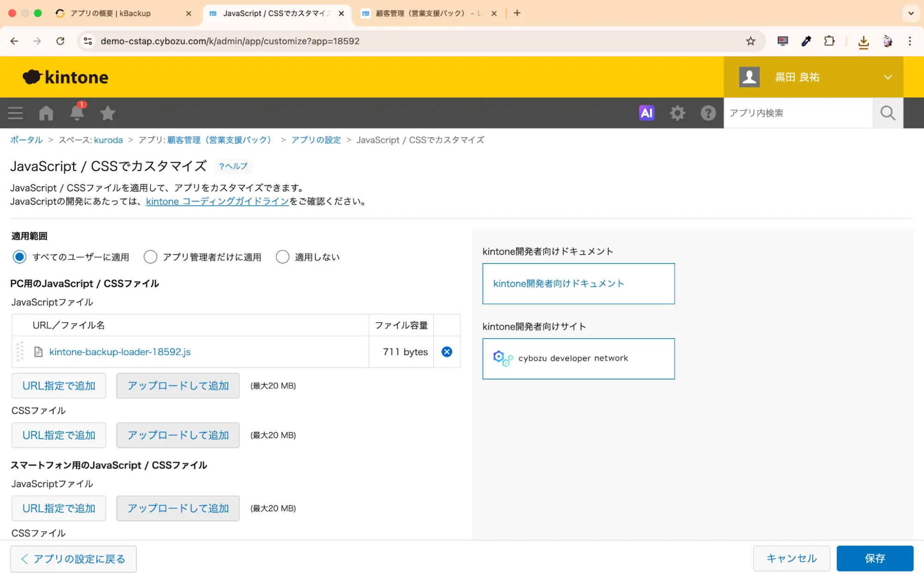Viewport: 924px width, 578px height.
Task: Delete kintone-backup-loader-18592.js file with X icon
Action: 447,352
